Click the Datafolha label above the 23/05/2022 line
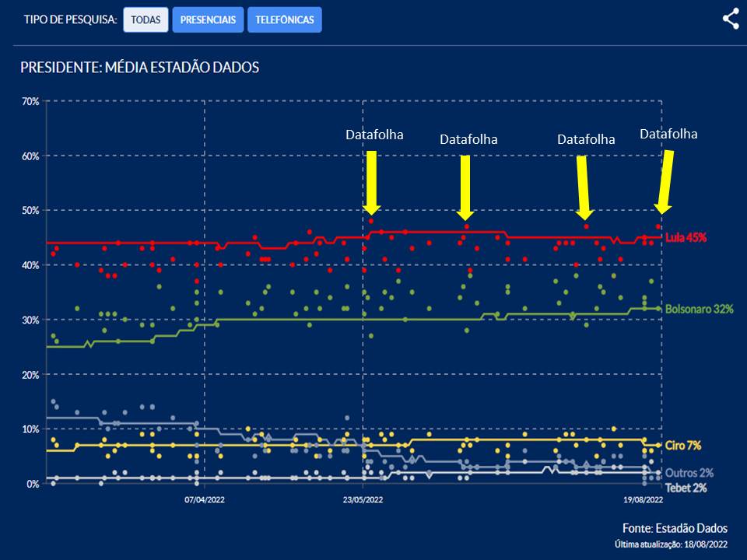 374,135
